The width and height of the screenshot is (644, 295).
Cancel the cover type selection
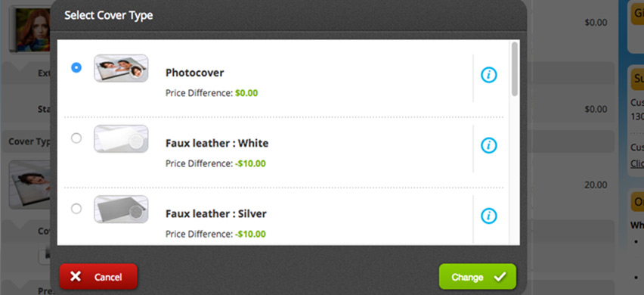(98, 277)
